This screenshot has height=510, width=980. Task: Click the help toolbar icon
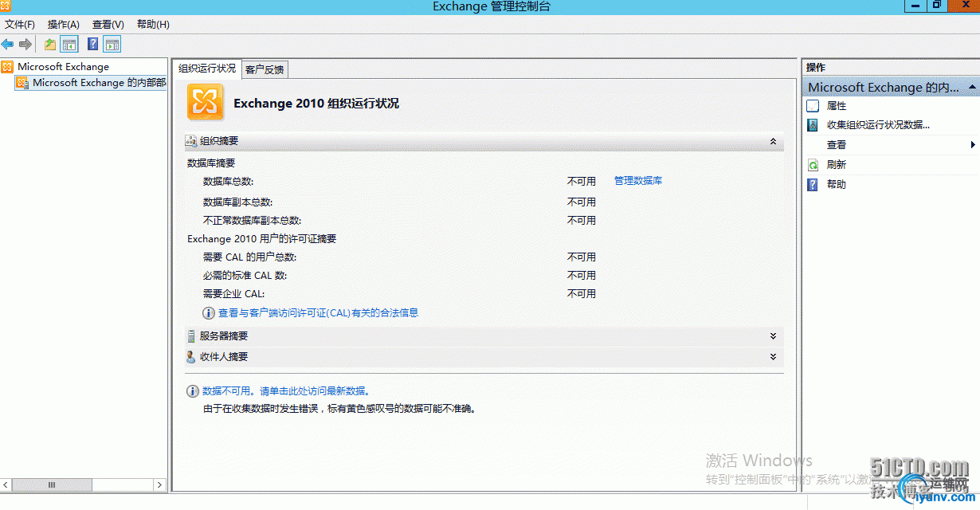pyautogui.click(x=92, y=44)
